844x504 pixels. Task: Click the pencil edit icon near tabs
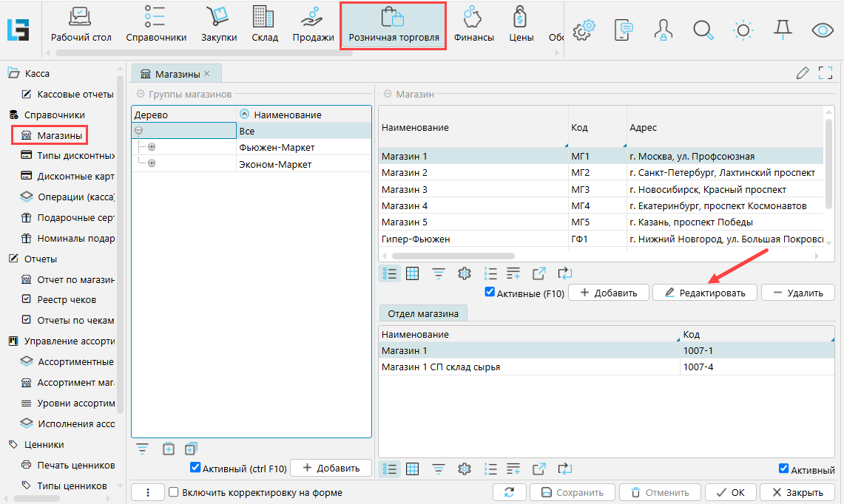(x=803, y=72)
